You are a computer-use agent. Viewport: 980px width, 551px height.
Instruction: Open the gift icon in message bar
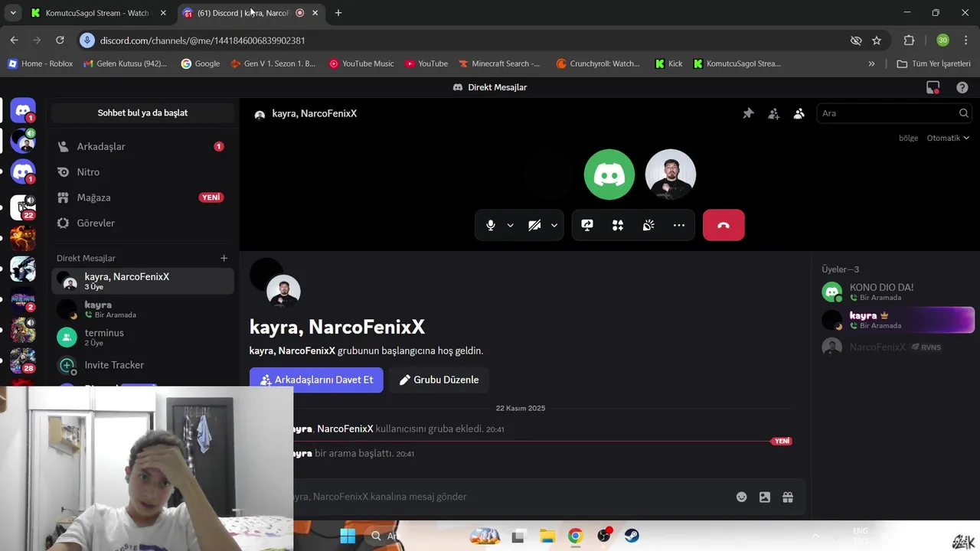pyautogui.click(x=788, y=497)
